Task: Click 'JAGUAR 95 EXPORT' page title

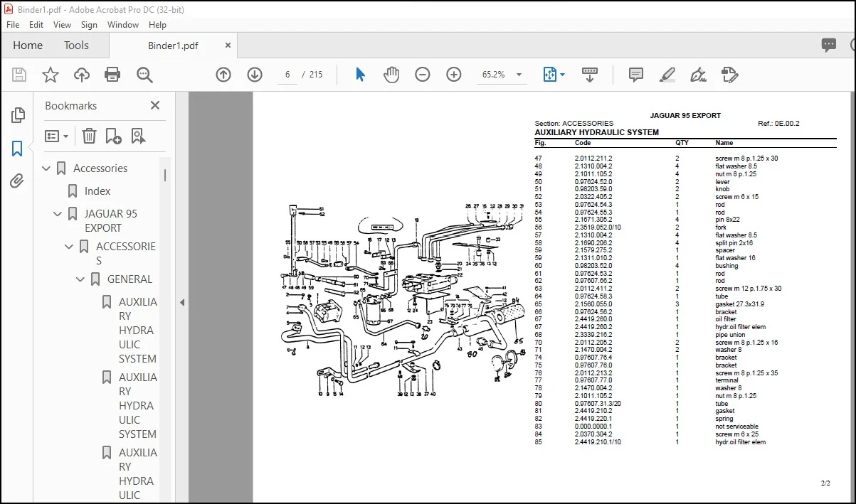Action: tap(685, 115)
